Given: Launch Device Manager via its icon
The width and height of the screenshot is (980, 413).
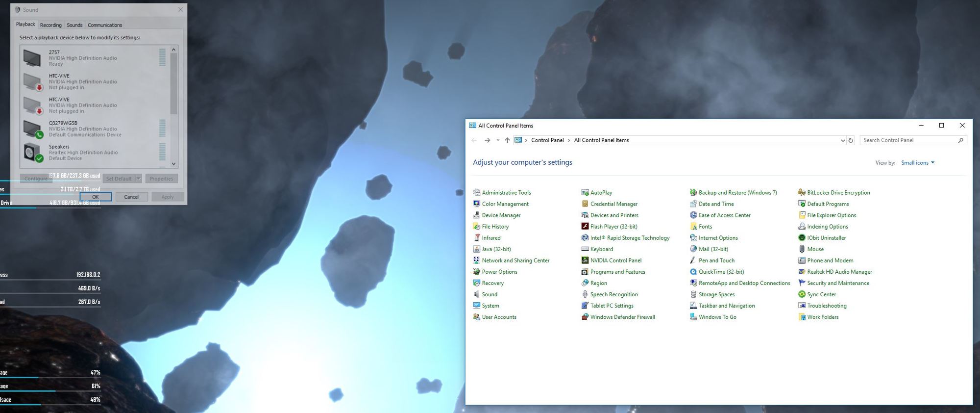Looking at the screenshot, I should click(476, 215).
